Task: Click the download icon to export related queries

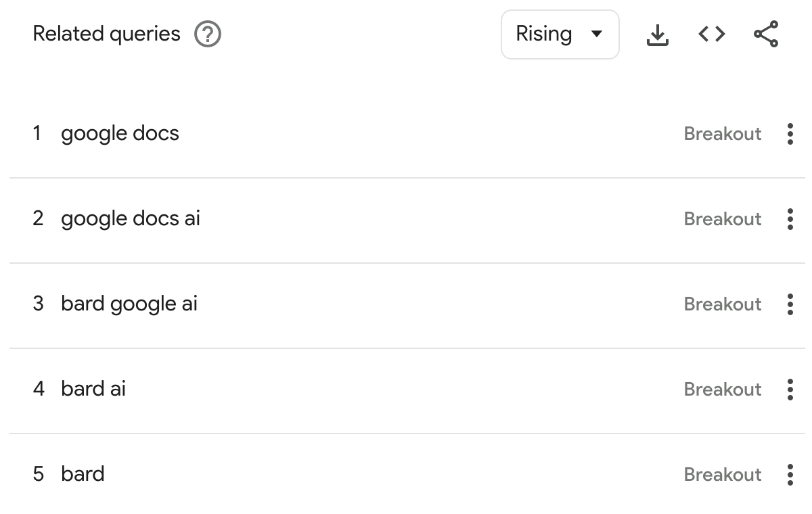Action: tap(658, 33)
